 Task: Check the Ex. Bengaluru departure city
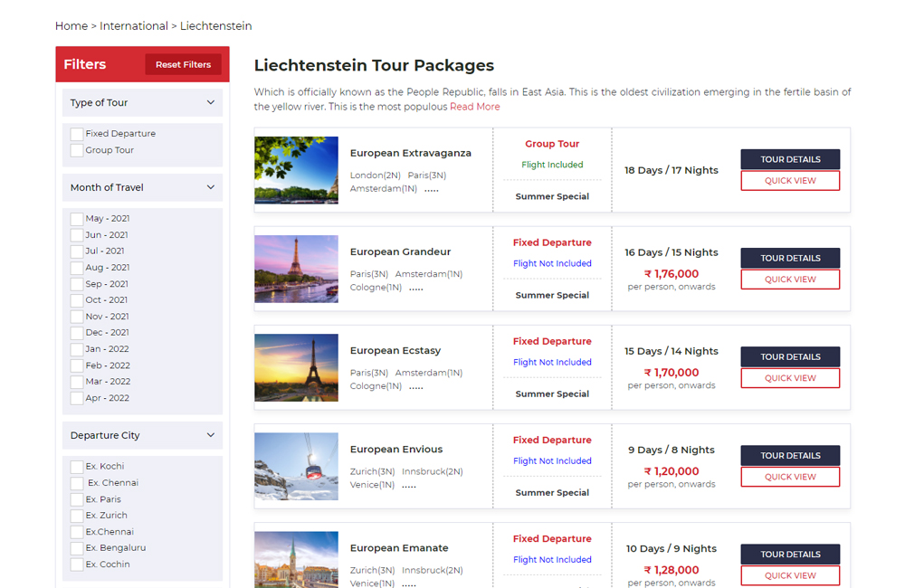click(77, 548)
